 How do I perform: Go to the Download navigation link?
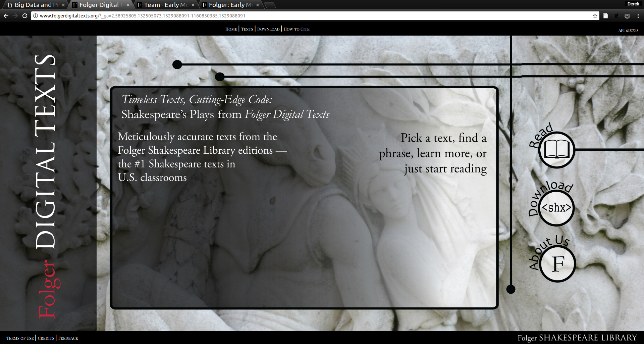pyautogui.click(x=268, y=29)
